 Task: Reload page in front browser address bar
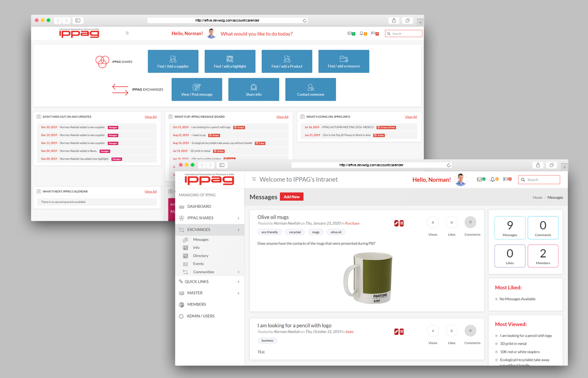pyautogui.click(x=448, y=165)
